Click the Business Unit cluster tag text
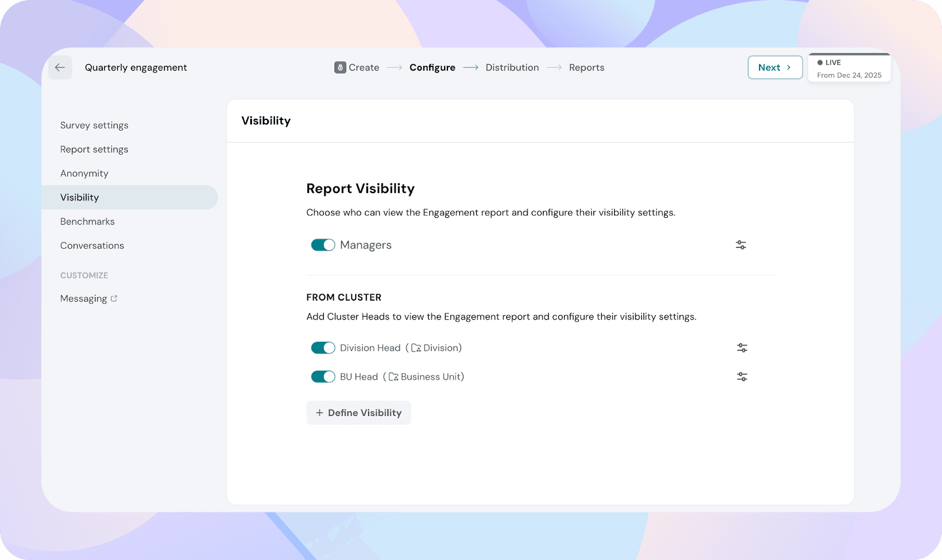This screenshot has height=560, width=942. [430, 376]
